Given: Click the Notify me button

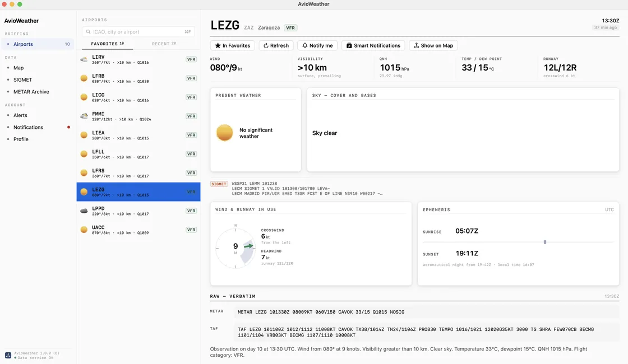Looking at the screenshot, I should click(317, 45).
